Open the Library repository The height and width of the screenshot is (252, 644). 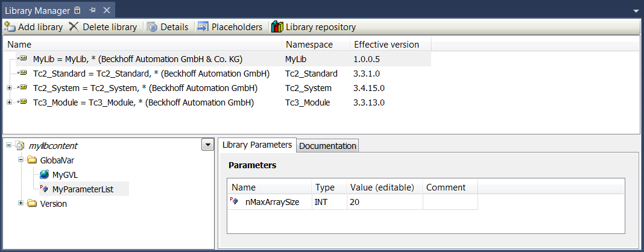[314, 27]
